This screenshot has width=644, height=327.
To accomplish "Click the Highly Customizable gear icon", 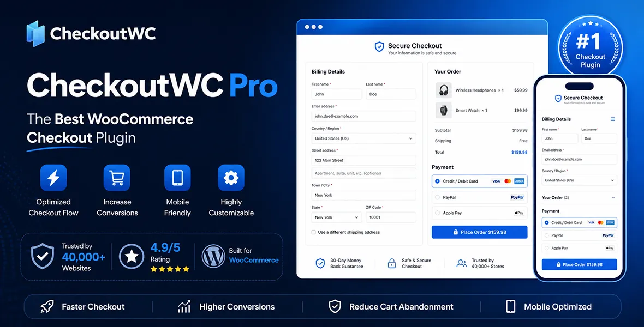I will point(231,178).
